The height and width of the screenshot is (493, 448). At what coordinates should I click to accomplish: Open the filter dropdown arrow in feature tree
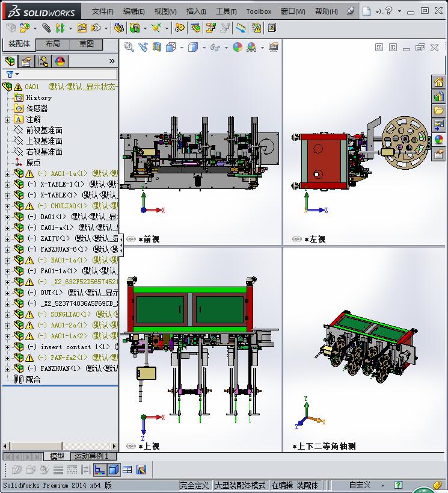click(x=17, y=74)
